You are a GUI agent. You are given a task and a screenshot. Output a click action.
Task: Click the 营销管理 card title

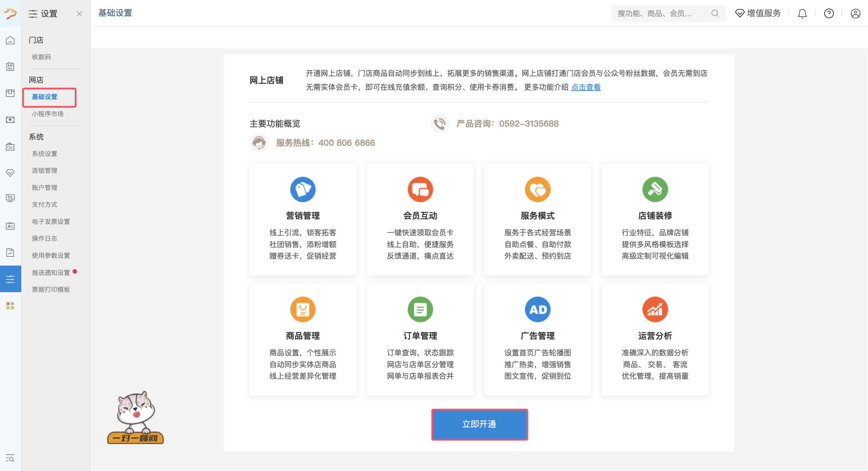(x=303, y=216)
